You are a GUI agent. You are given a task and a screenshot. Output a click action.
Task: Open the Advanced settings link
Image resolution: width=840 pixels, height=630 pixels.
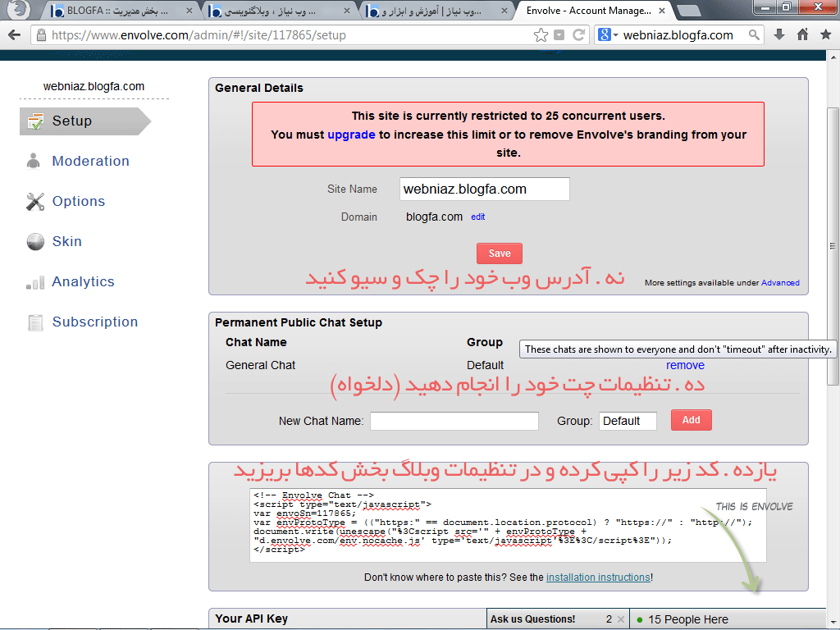(780, 283)
